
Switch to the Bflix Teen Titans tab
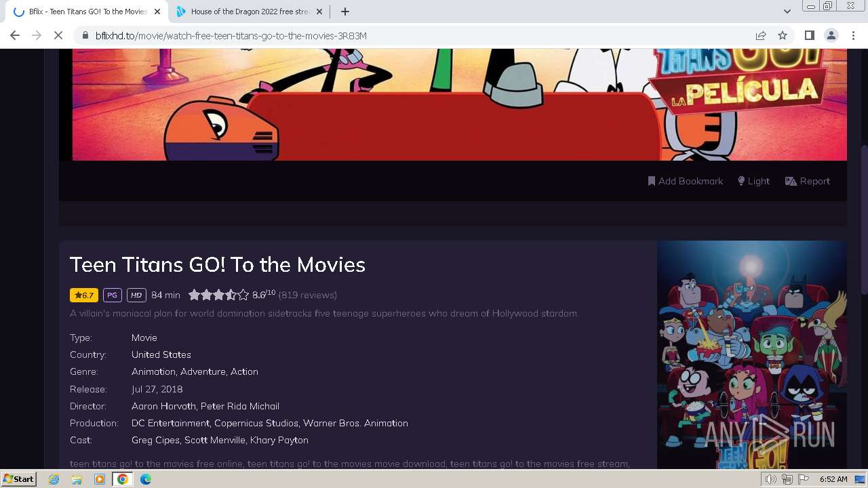coord(87,12)
